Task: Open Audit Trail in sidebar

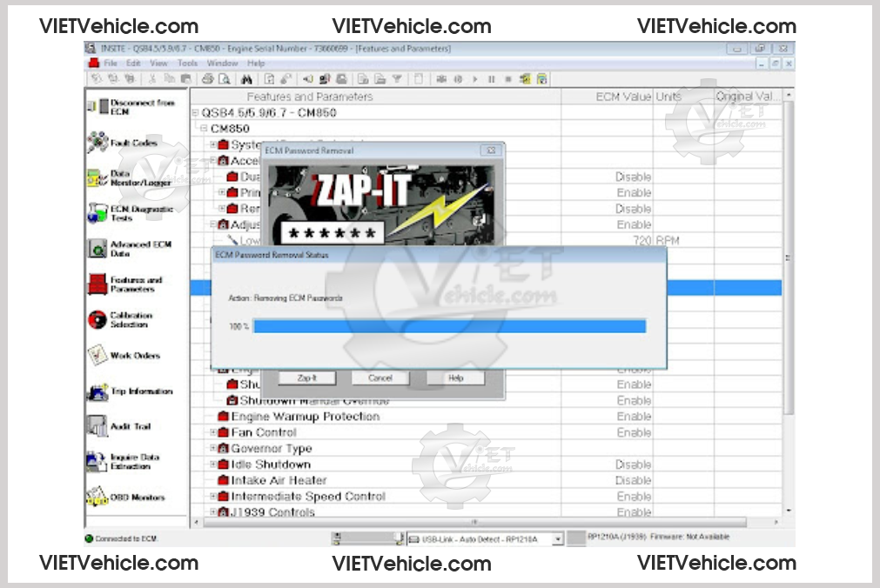Action: tap(97, 426)
